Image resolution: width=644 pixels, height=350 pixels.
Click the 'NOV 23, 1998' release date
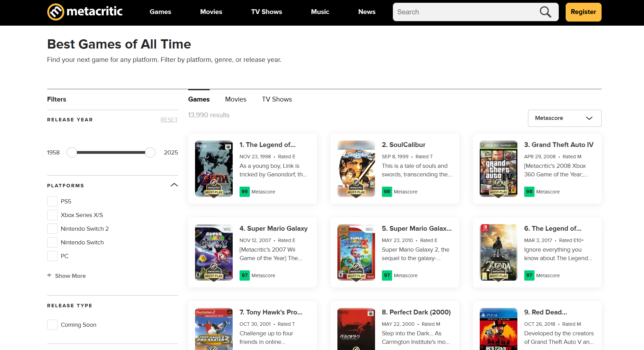click(x=255, y=157)
